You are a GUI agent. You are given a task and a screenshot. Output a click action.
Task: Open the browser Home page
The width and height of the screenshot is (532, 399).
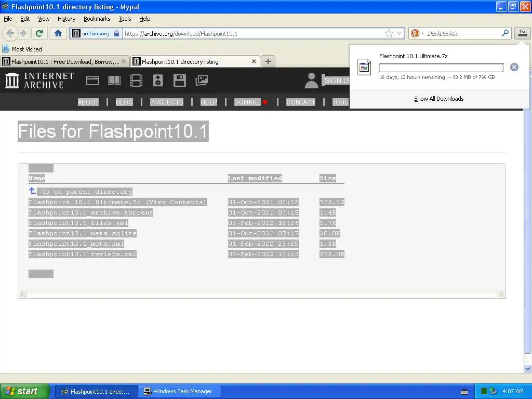58,33
